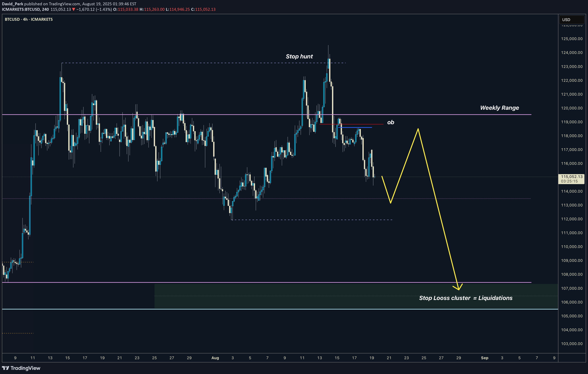The width and height of the screenshot is (588, 374).
Task: Select the dashed line marking the 112,000 low
Action: pyautogui.click(x=312, y=220)
